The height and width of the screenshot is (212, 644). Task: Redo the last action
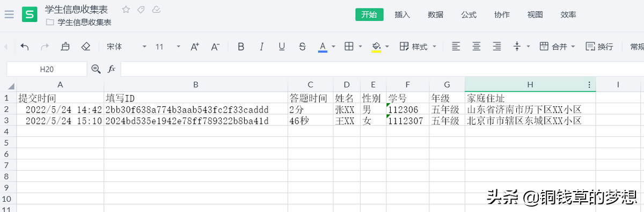point(45,47)
